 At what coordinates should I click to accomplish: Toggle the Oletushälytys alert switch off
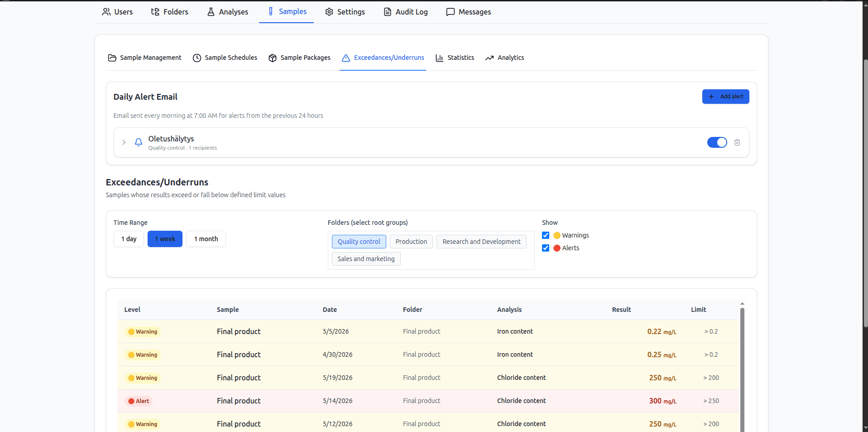pyautogui.click(x=717, y=142)
